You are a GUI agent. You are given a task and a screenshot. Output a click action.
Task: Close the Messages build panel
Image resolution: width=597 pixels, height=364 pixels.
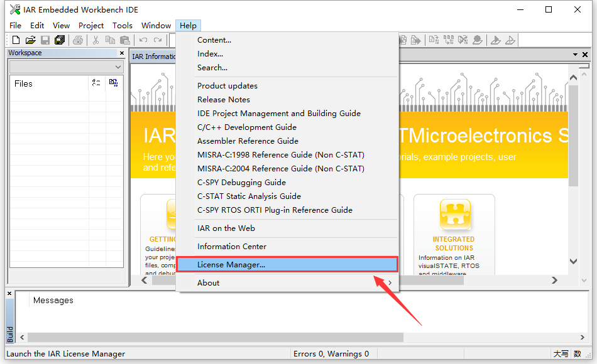point(9,293)
